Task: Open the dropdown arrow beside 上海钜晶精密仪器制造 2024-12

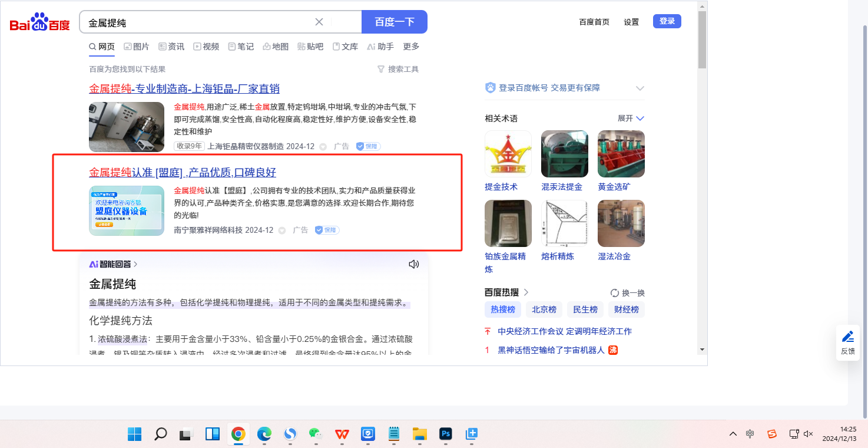Action: [323, 146]
